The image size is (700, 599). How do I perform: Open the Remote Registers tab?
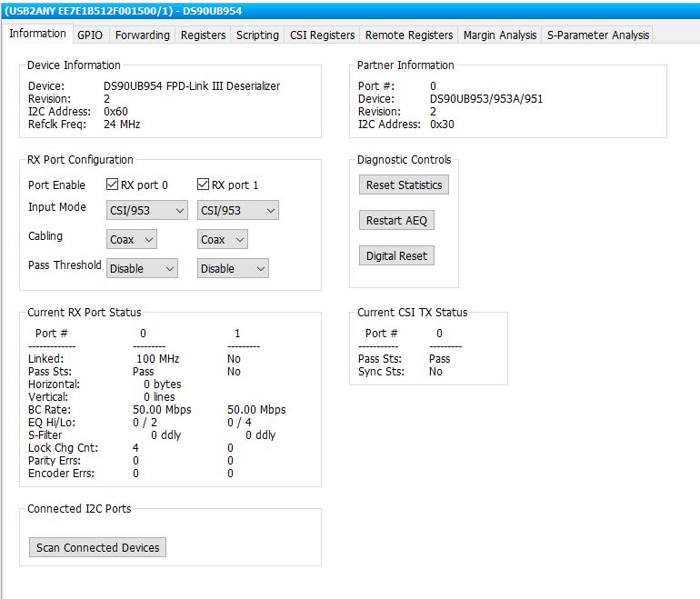coord(409,35)
